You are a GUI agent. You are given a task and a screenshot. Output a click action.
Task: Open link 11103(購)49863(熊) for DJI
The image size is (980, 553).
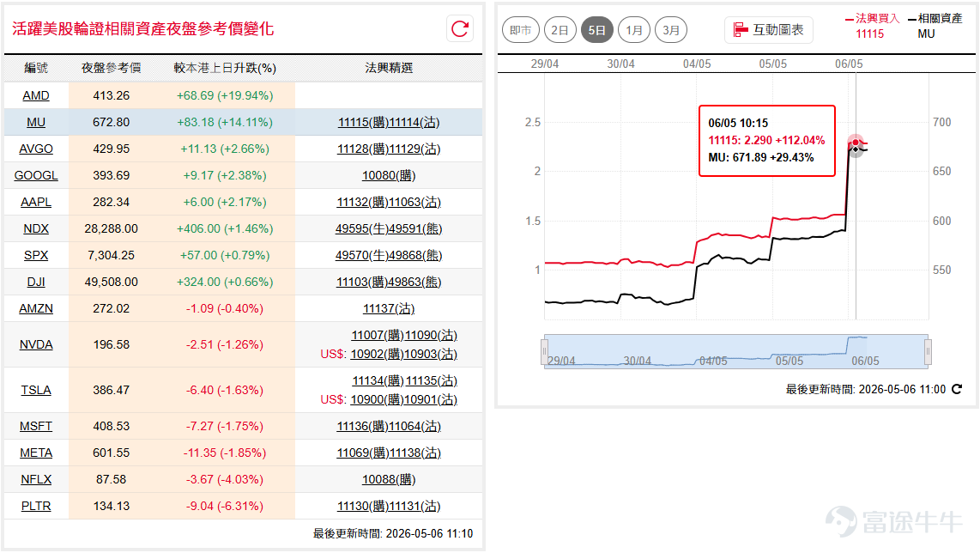point(389,283)
